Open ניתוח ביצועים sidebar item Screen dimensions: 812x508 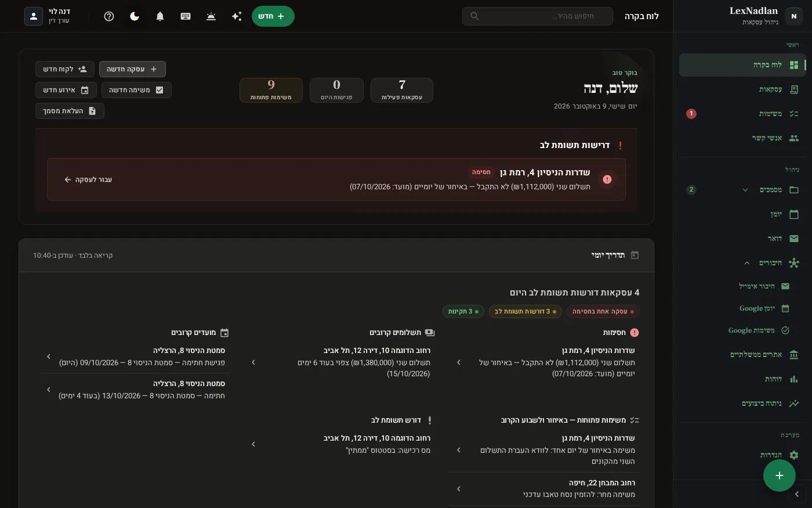[742, 403]
